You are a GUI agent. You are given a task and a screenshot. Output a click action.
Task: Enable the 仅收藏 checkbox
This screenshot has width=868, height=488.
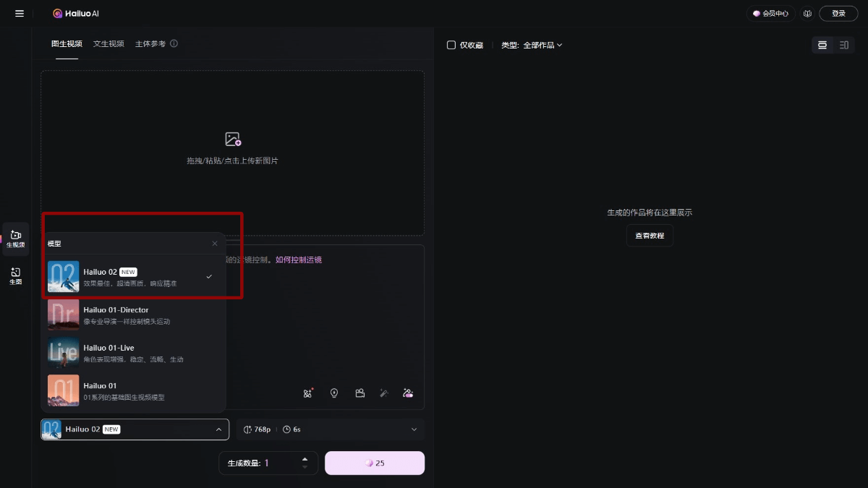click(451, 45)
